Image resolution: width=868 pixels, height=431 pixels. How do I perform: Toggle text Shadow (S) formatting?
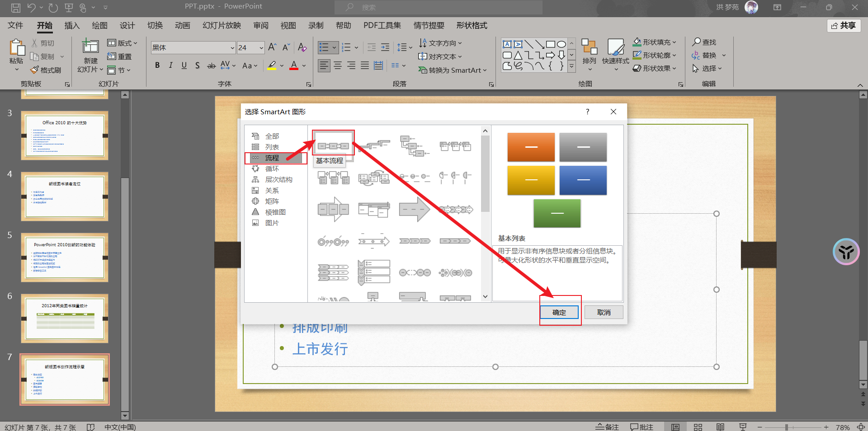pos(198,66)
